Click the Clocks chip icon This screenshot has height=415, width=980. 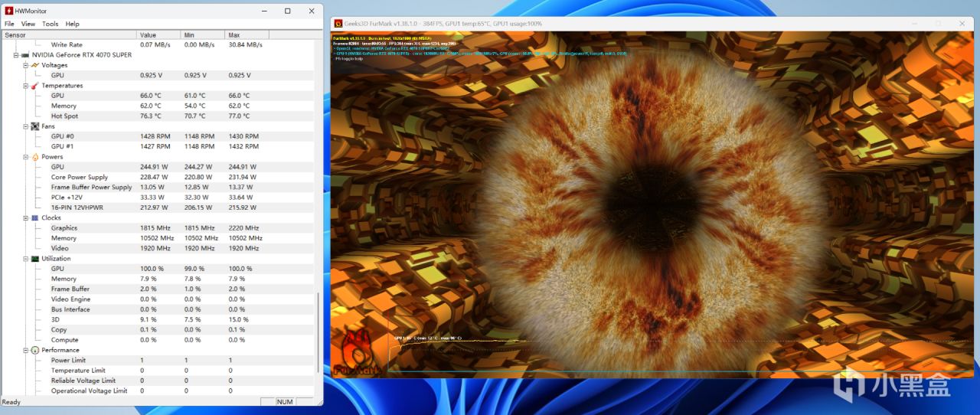click(35, 217)
